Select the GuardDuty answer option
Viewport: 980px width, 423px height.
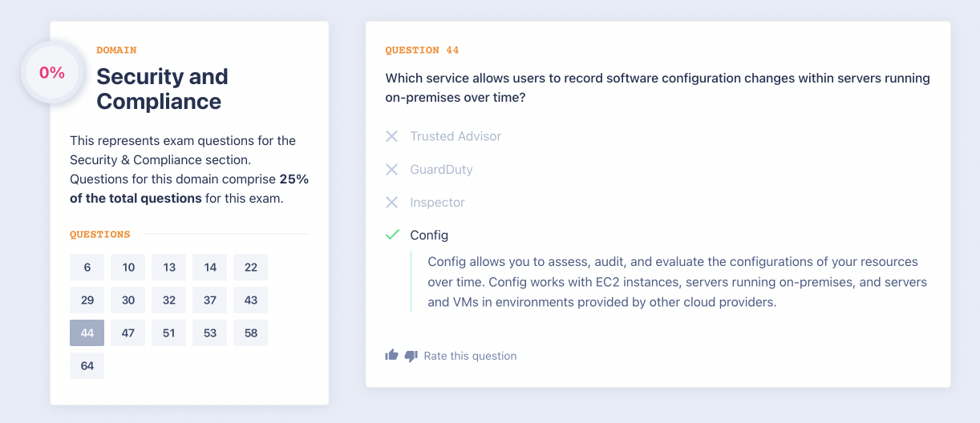(441, 169)
